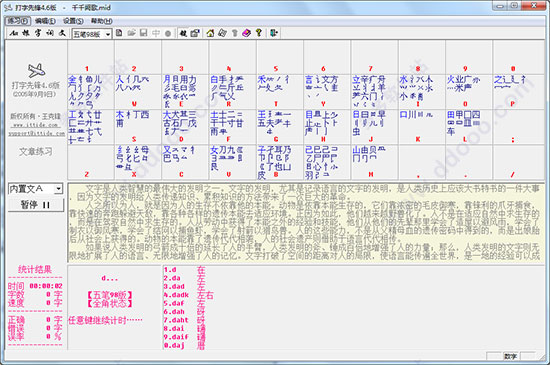550x365 pixels.
Task: Click the tilted newspaper toolbar icon
Action: [x=222, y=33]
